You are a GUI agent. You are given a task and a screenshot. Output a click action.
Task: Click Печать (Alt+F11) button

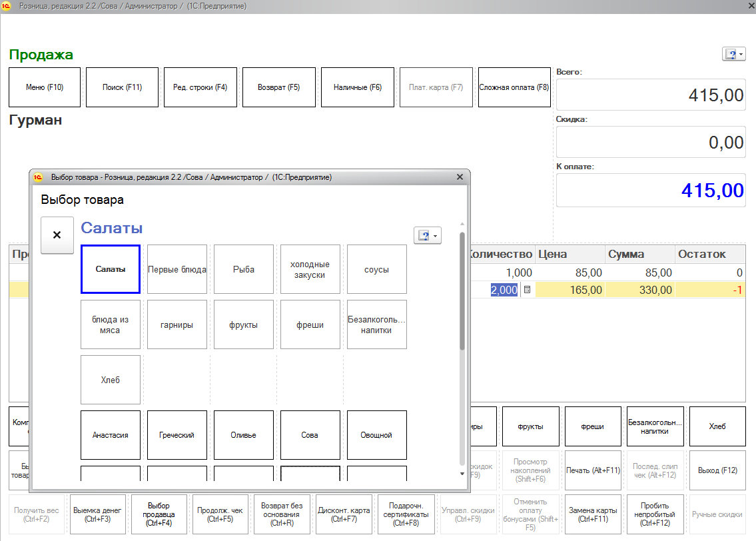point(593,470)
